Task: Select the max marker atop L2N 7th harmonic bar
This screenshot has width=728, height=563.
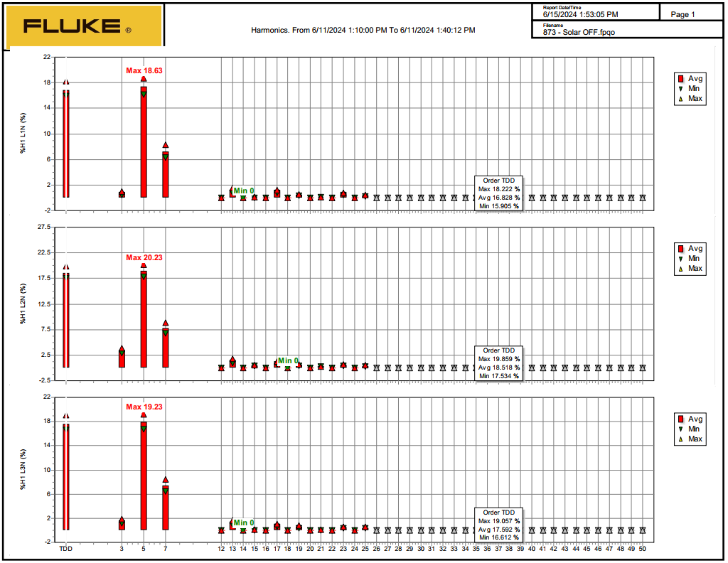Action: pos(166,323)
